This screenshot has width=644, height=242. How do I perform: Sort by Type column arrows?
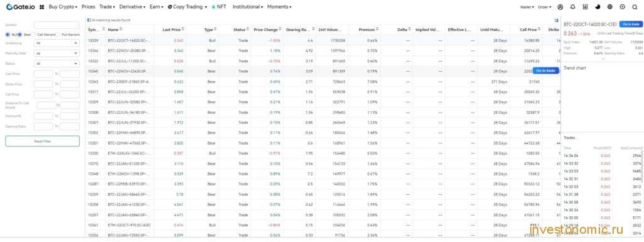(216, 30)
